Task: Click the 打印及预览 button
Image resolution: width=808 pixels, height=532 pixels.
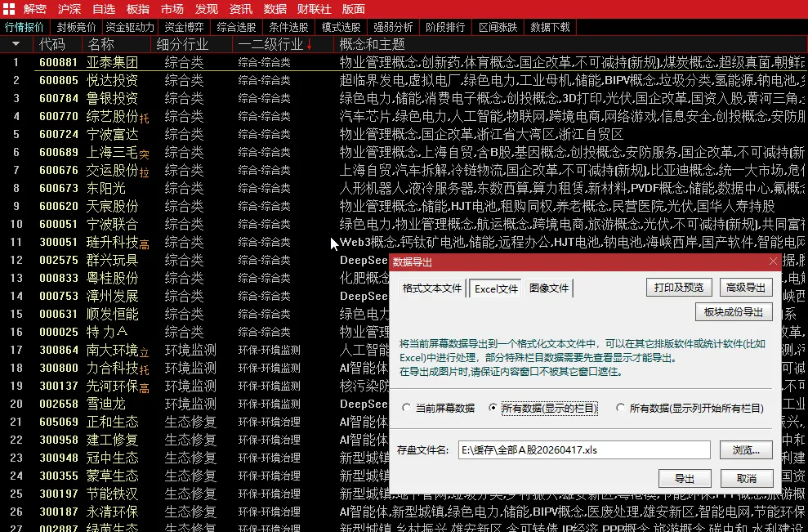Action: click(x=679, y=287)
